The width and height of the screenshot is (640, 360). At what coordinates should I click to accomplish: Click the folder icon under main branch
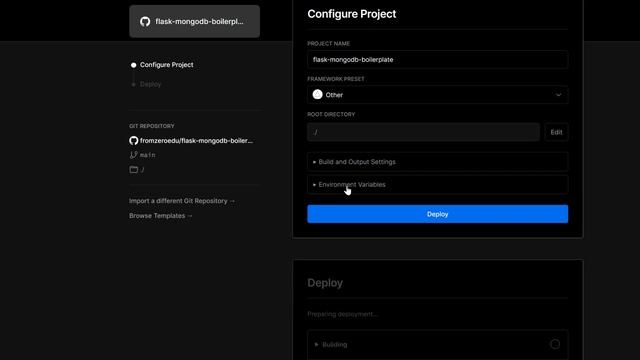[x=133, y=169]
